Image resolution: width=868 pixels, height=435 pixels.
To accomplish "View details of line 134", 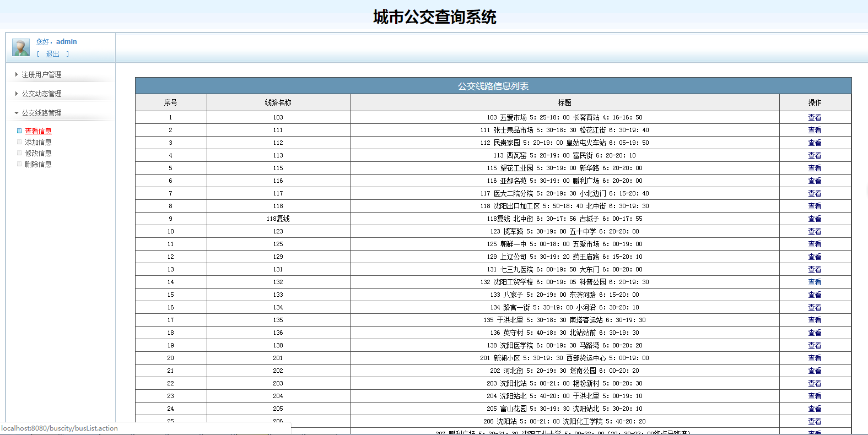I will [815, 307].
